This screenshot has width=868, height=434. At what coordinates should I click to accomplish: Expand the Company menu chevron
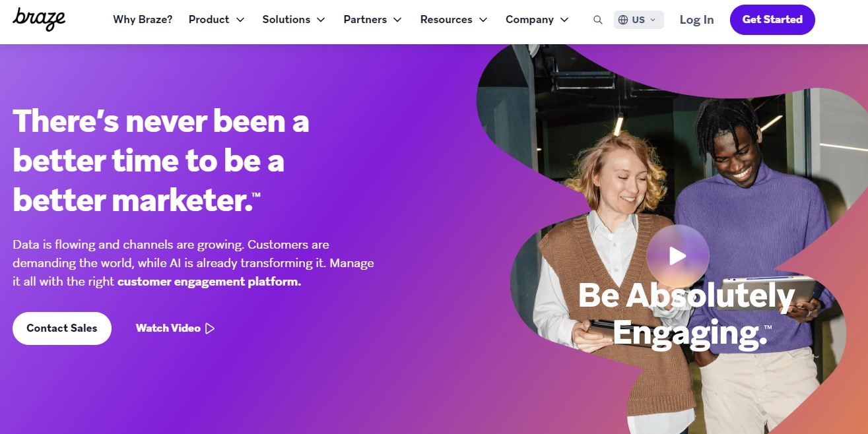[x=564, y=20]
